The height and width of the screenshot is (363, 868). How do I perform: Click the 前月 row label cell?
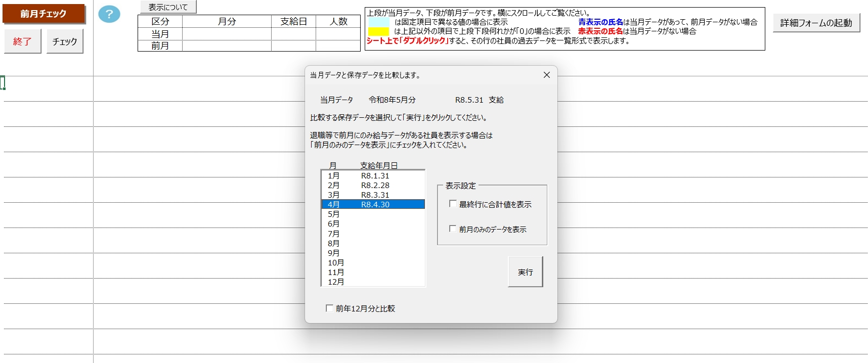pyautogui.click(x=160, y=46)
